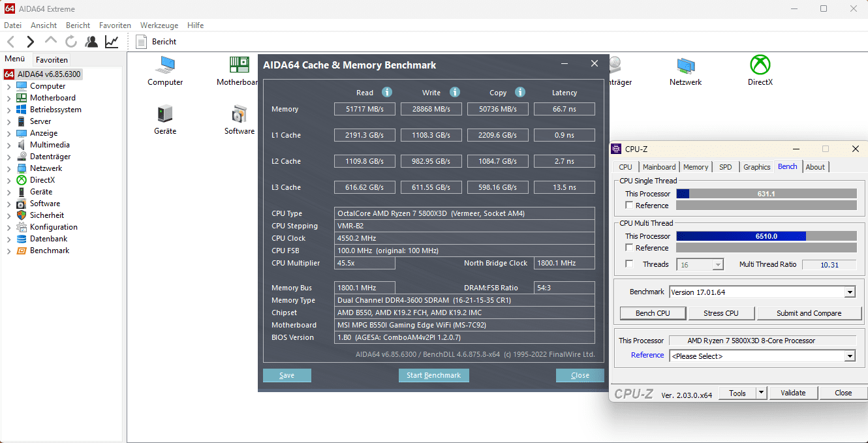Switch to Memory tab in CPU-Z

coord(696,167)
